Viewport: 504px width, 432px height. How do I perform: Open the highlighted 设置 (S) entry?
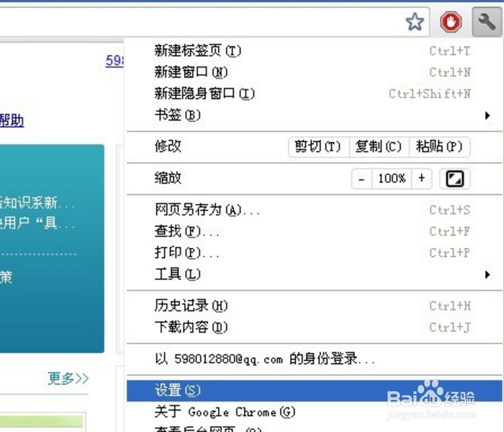[x=314, y=390]
